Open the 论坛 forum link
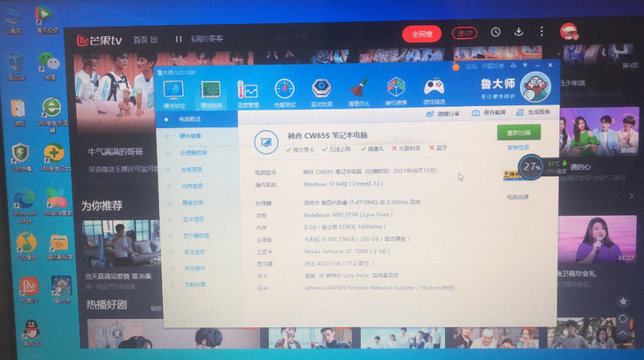644x360 pixels. click(471, 66)
